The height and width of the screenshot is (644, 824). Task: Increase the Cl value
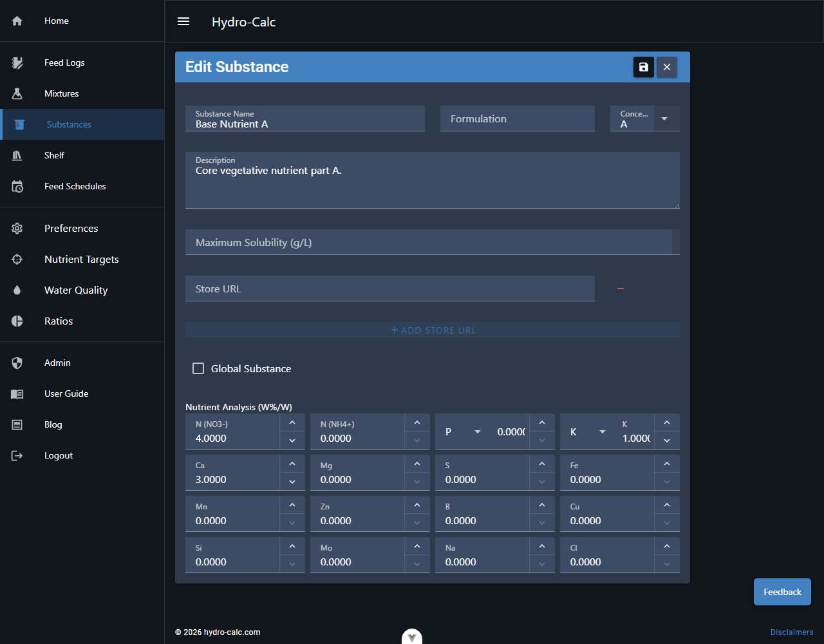tap(667, 546)
